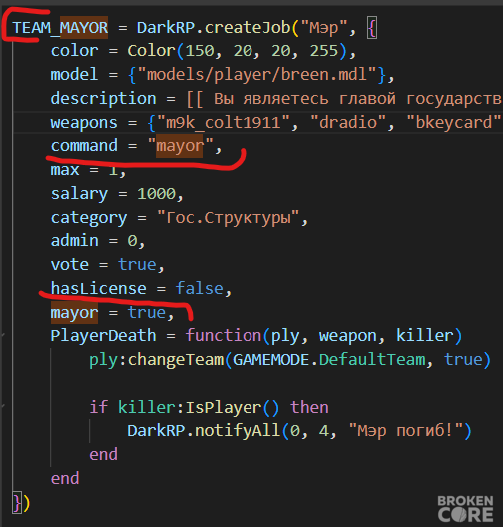Click 'notifyAll' in DarkRP.notifyAll
Viewport: 503px width, 527px height.
coord(238,431)
